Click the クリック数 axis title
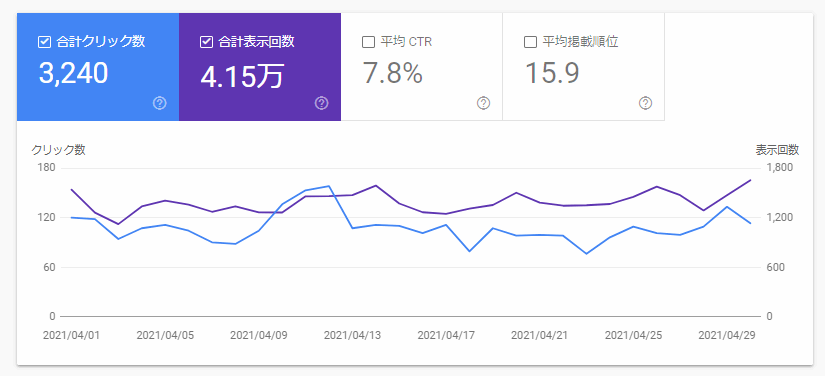The image size is (825, 376). 58,150
